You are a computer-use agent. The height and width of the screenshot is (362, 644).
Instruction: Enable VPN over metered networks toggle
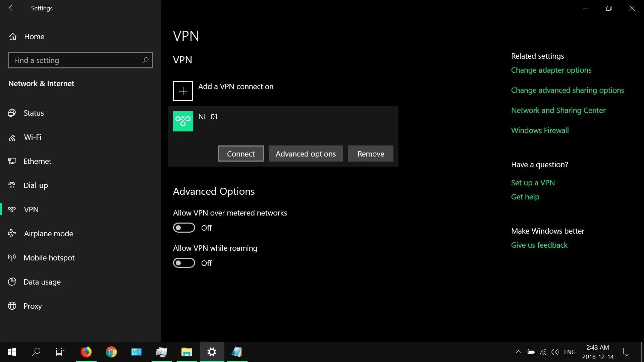click(x=184, y=228)
